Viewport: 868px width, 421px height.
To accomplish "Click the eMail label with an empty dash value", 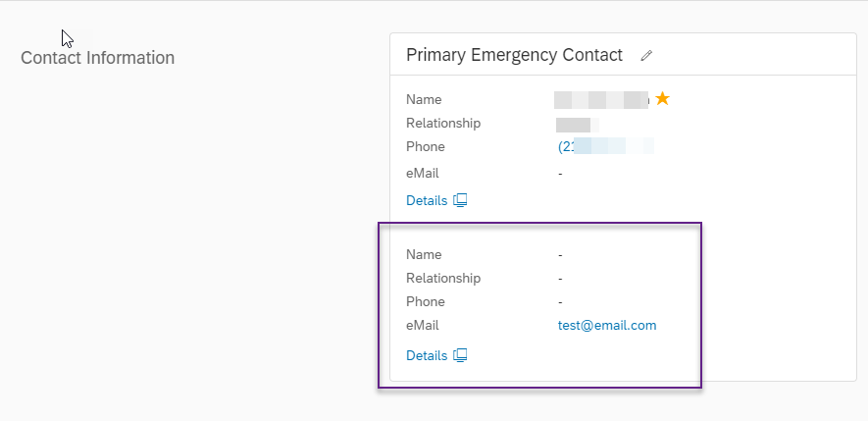I will click(x=423, y=174).
